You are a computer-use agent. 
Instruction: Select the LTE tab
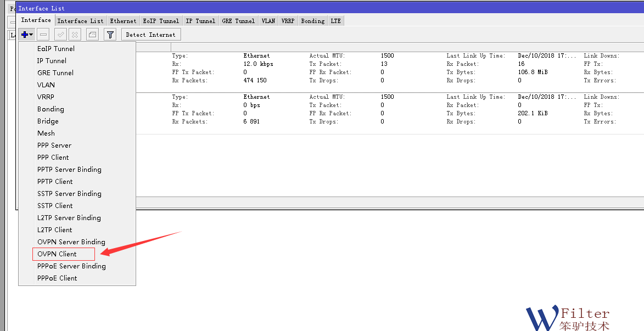click(x=335, y=21)
